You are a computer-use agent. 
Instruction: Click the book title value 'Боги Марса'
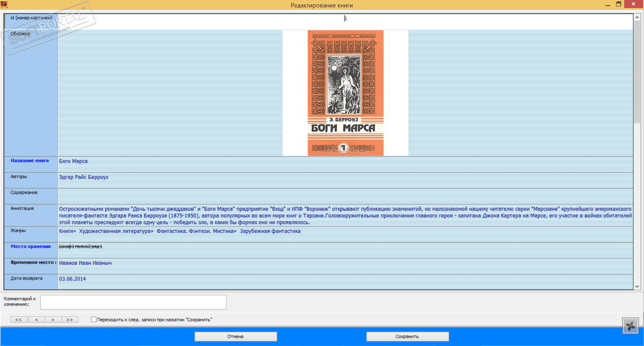click(73, 161)
